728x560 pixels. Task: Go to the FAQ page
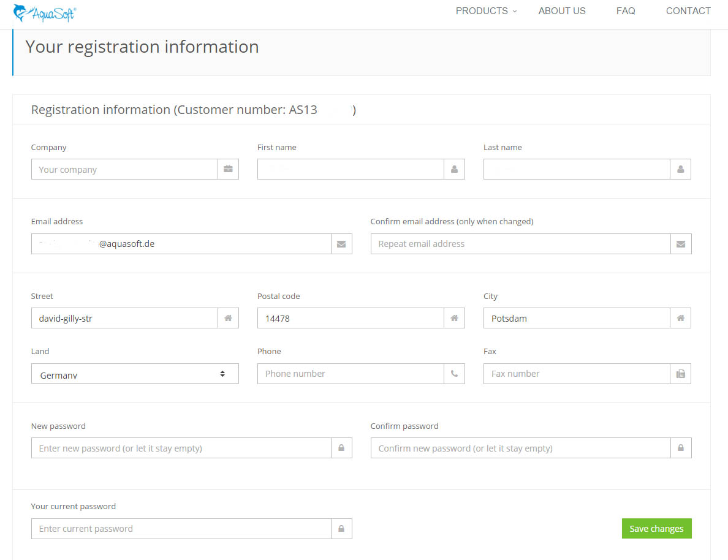coord(626,10)
